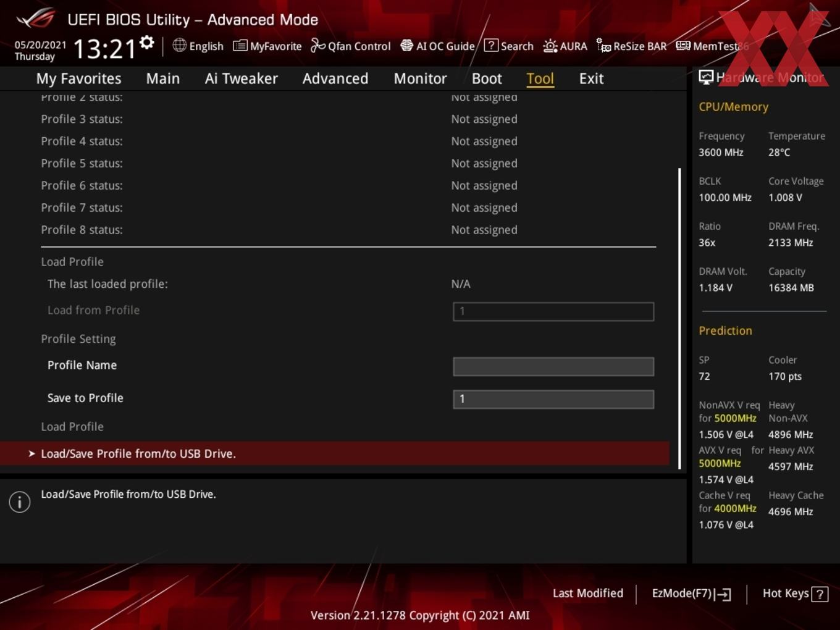Click the Version 2.21.1278 copyright text
840x630 pixels.
point(420,615)
